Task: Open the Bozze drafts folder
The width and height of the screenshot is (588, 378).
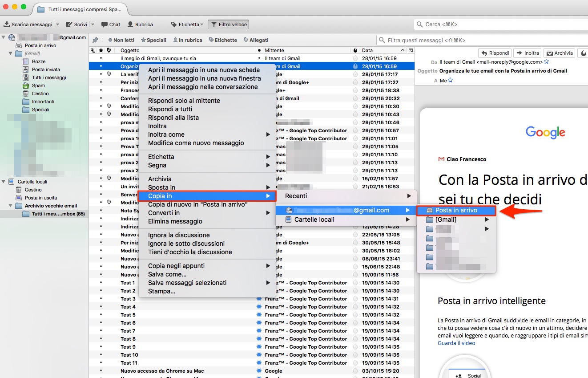Action: [39, 61]
